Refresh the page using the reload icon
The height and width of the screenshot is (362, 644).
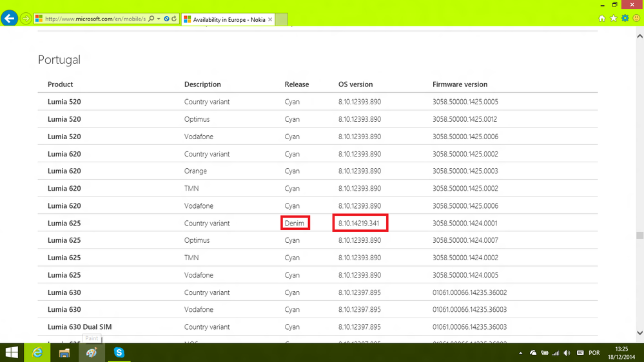point(174,19)
